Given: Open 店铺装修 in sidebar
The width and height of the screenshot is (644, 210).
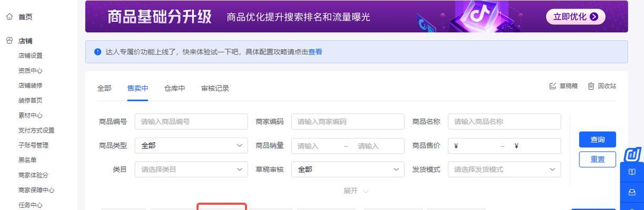Looking at the screenshot, I should (30, 85).
